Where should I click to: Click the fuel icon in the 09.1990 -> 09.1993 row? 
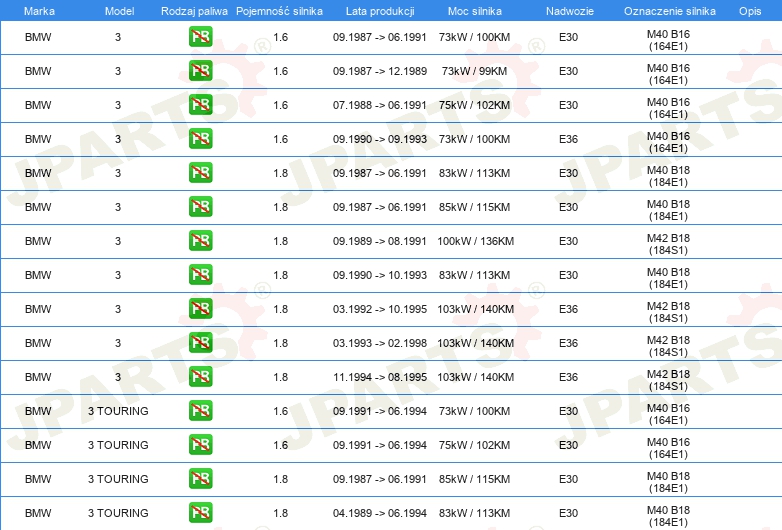click(x=200, y=139)
